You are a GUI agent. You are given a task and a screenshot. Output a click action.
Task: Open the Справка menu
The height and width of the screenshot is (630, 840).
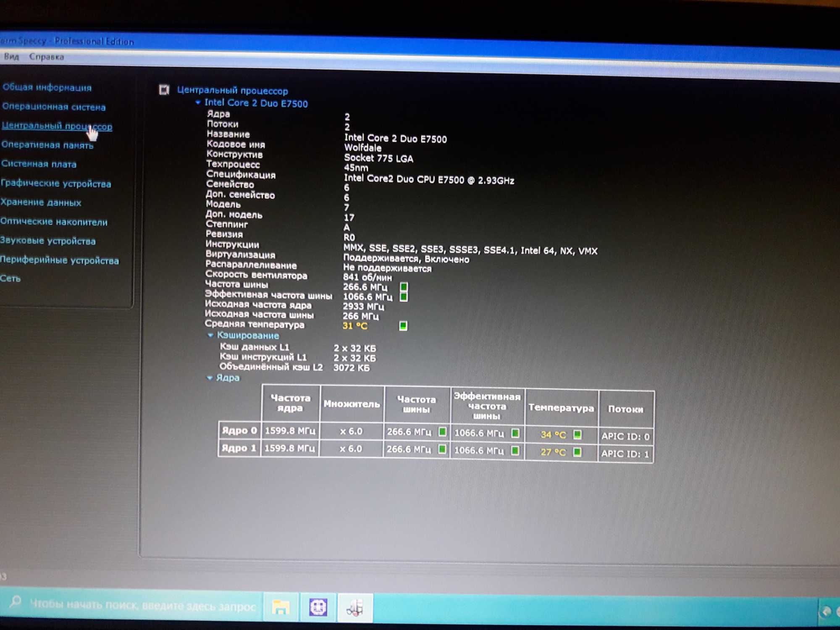coord(47,57)
